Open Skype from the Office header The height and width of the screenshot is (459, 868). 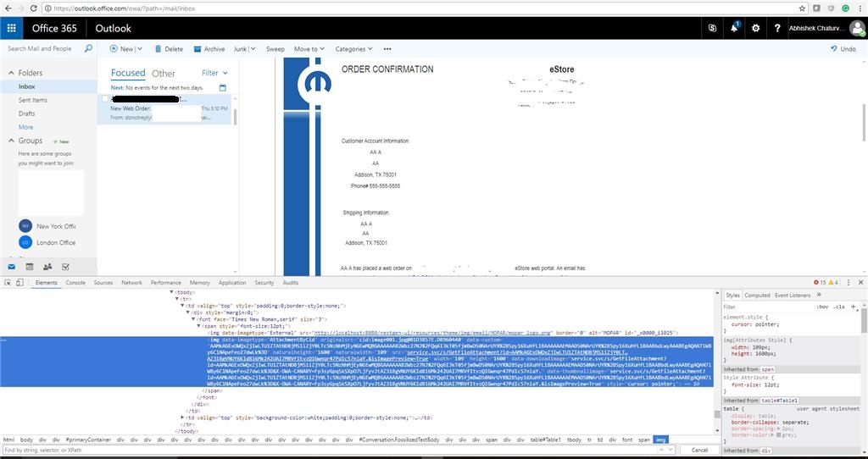point(712,28)
